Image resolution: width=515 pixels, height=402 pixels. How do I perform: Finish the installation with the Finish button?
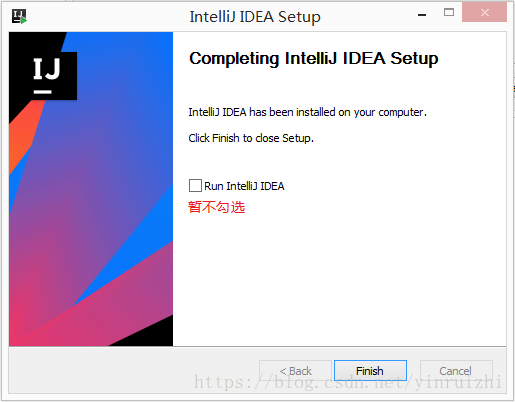pyautogui.click(x=370, y=370)
